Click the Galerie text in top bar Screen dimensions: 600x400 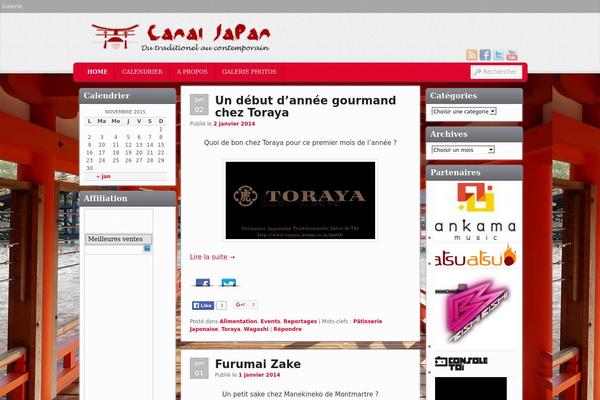coord(12,6)
